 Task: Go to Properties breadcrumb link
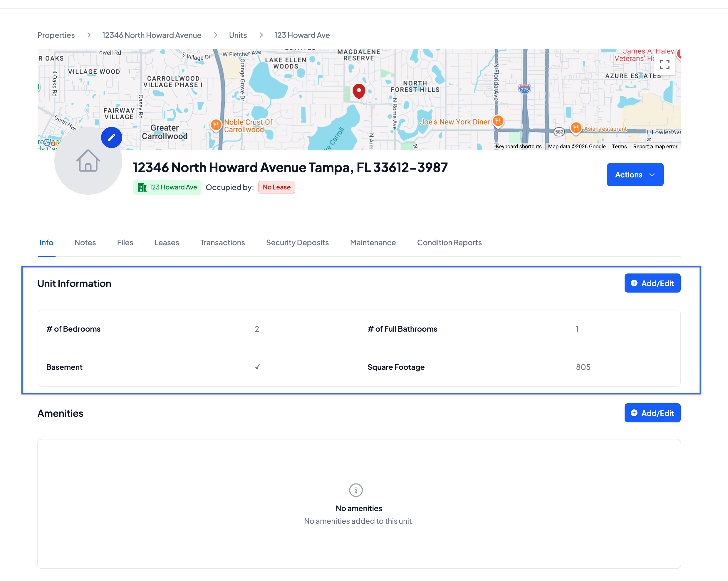56,35
